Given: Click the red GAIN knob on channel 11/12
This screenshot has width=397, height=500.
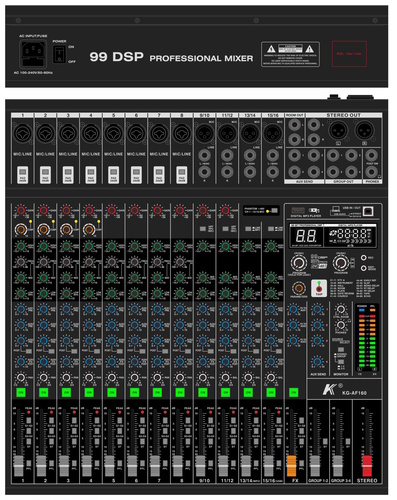Looking at the screenshot, I should click(x=225, y=211).
